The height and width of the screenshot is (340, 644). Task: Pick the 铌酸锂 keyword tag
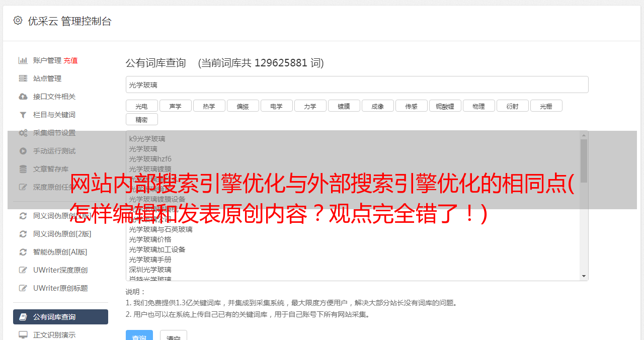coord(445,106)
